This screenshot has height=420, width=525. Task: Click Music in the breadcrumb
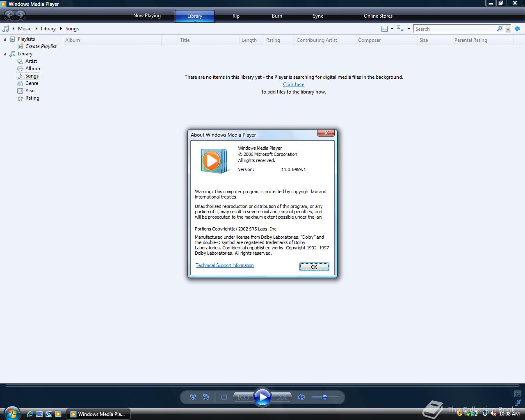pyautogui.click(x=25, y=29)
